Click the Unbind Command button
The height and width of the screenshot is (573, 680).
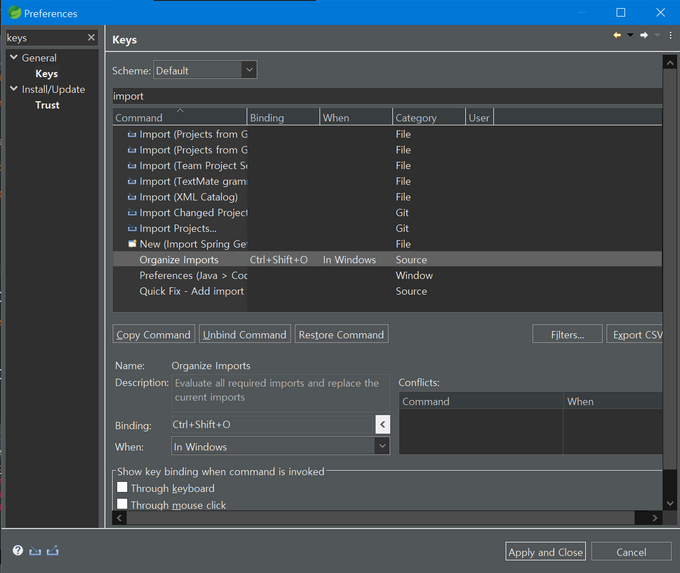245,334
